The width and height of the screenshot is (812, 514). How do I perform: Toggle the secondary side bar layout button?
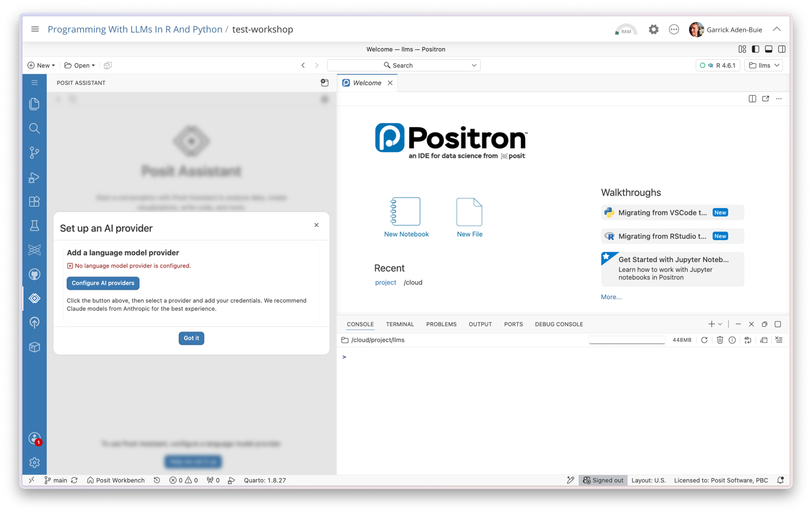pos(782,49)
